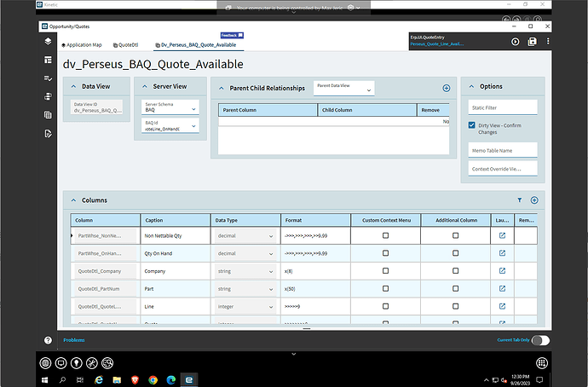Viewport: 588px width, 387px height.
Task: Click the tools wrench icon in bottom toolbar
Action: pyautogui.click(x=92, y=363)
